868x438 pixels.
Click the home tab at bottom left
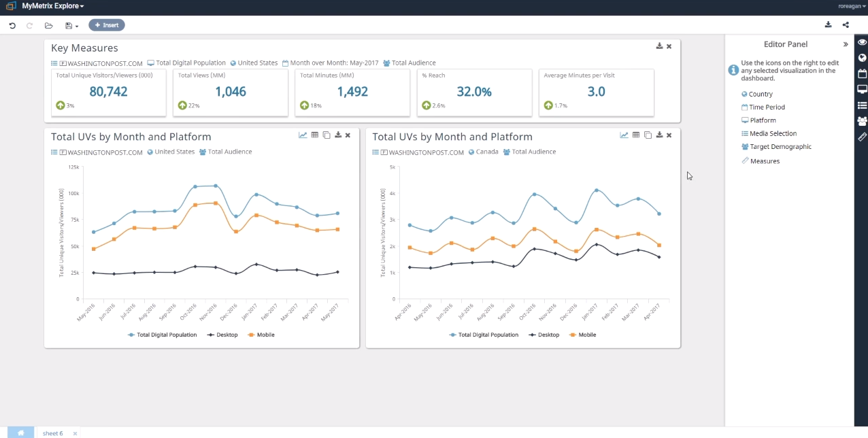[x=20, y=433]
